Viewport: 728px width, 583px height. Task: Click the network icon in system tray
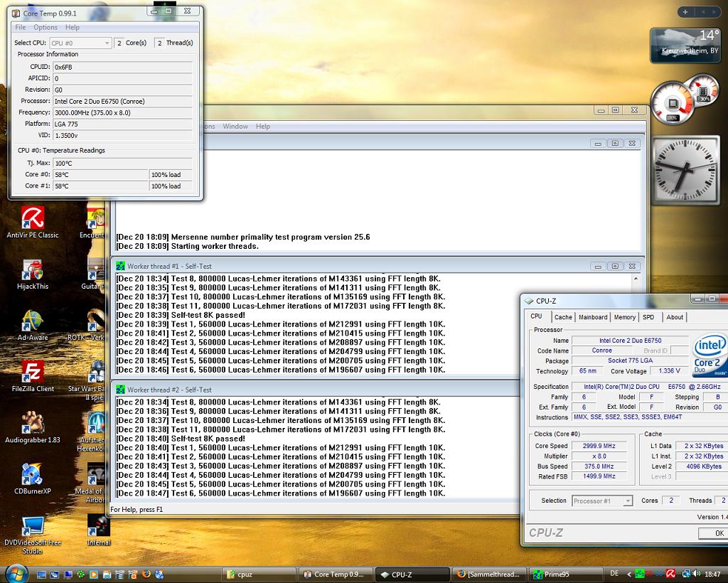(686, 574)
